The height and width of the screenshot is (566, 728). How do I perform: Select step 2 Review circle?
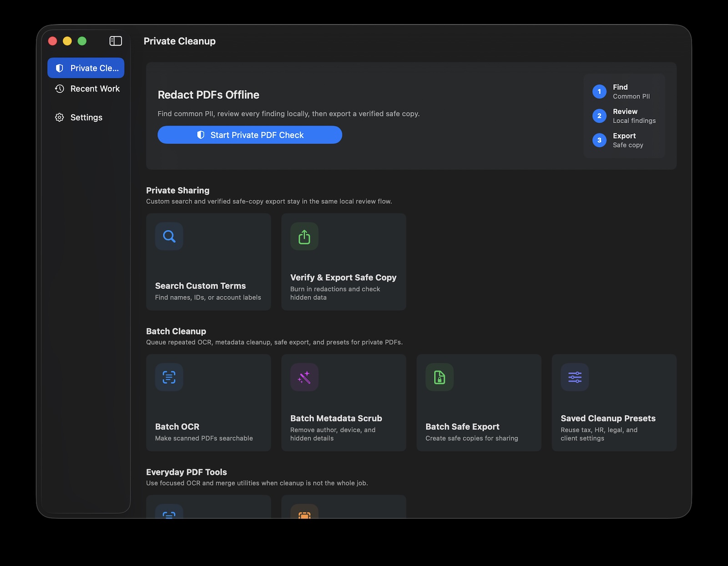coord(599,116)
